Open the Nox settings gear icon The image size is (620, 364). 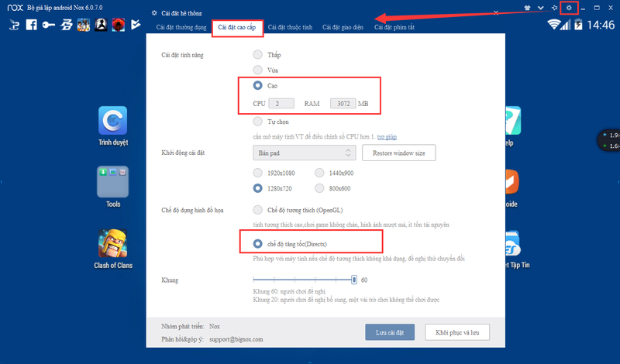pyautogui.click(x=569, y=8)
